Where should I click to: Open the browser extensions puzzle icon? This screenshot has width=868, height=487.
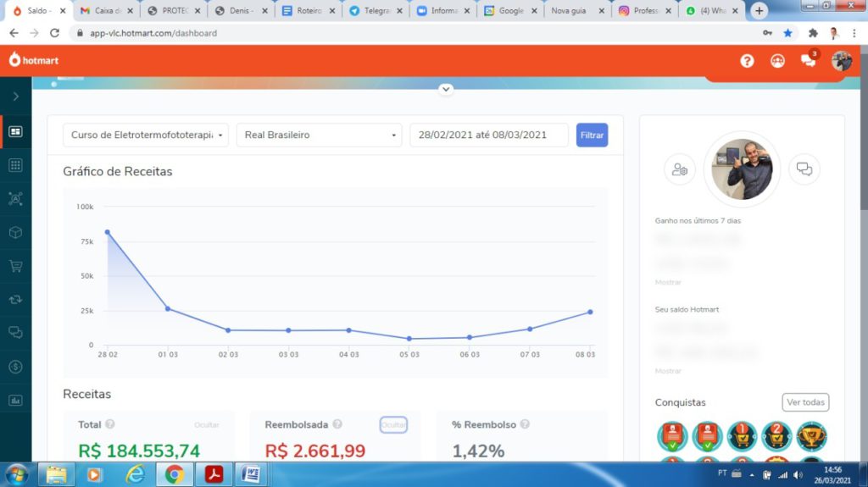813,33
